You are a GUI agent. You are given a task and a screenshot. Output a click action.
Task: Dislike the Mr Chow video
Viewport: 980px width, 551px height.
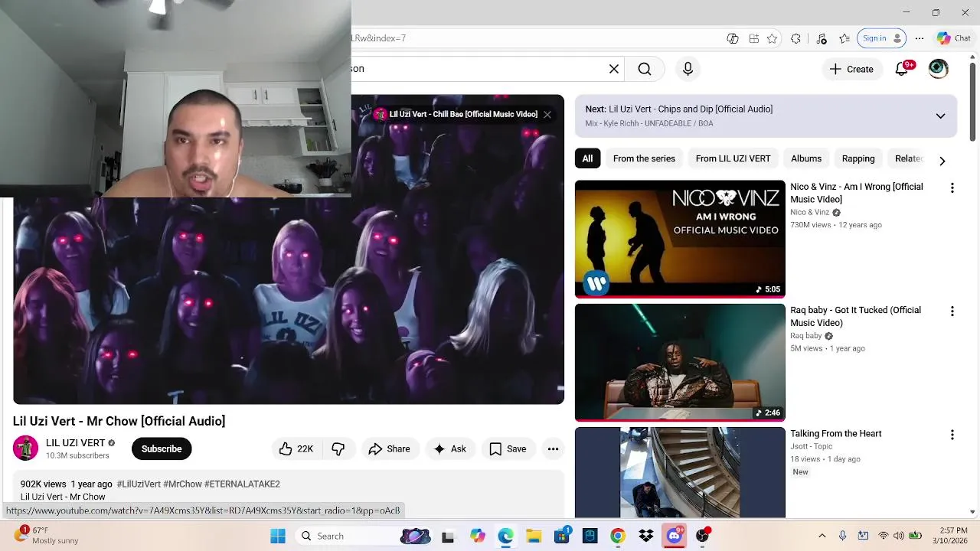(338, 449)
